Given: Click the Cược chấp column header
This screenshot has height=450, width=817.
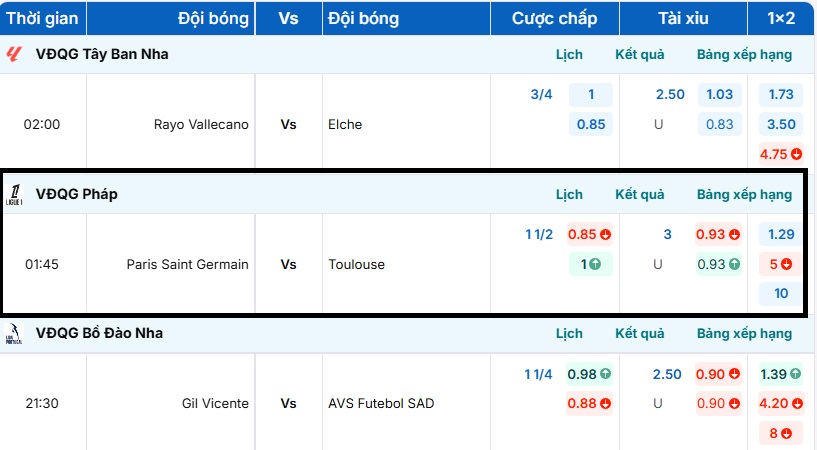Looking at the screenshot, I should tap(554, 19).
